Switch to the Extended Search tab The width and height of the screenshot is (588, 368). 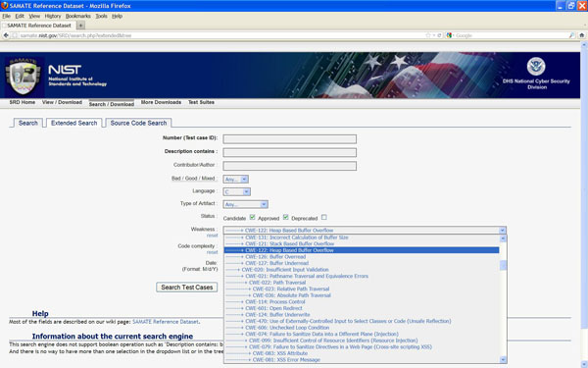73,123
